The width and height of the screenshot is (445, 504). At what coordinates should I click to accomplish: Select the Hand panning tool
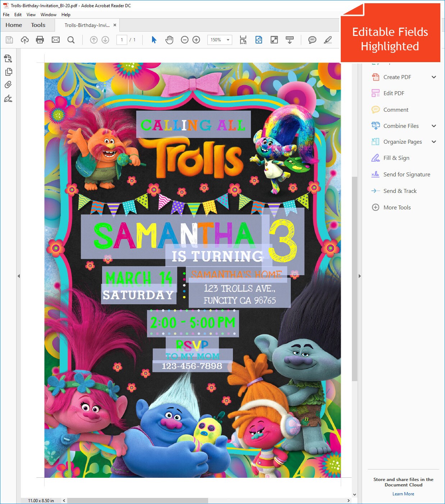tap(169, 40)
